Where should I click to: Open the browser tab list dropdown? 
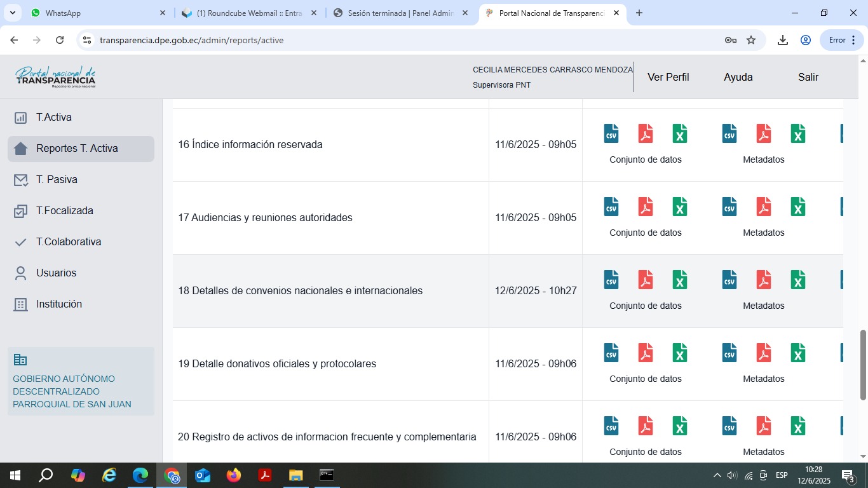coord(13,13)
